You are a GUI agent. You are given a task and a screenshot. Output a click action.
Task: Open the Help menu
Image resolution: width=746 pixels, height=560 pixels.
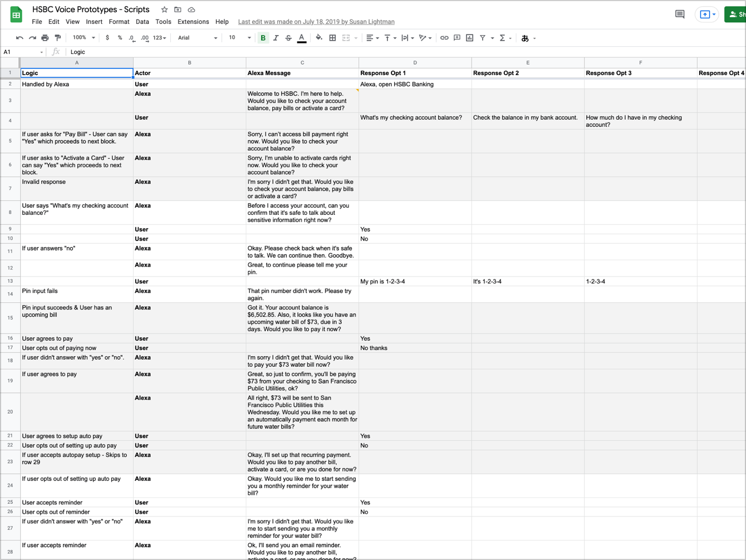coord(222,22)
